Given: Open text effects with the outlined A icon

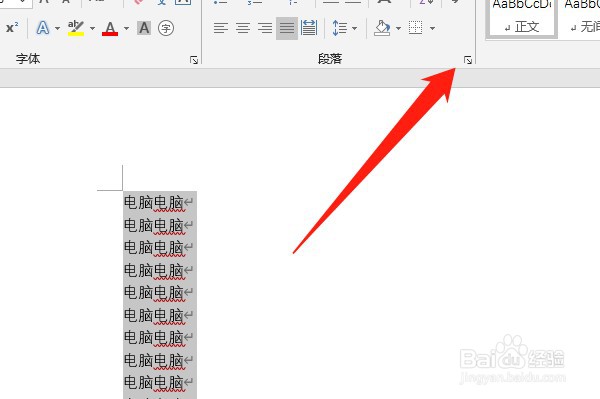Looking at the screenshot, I should click(x=42, y=28).
